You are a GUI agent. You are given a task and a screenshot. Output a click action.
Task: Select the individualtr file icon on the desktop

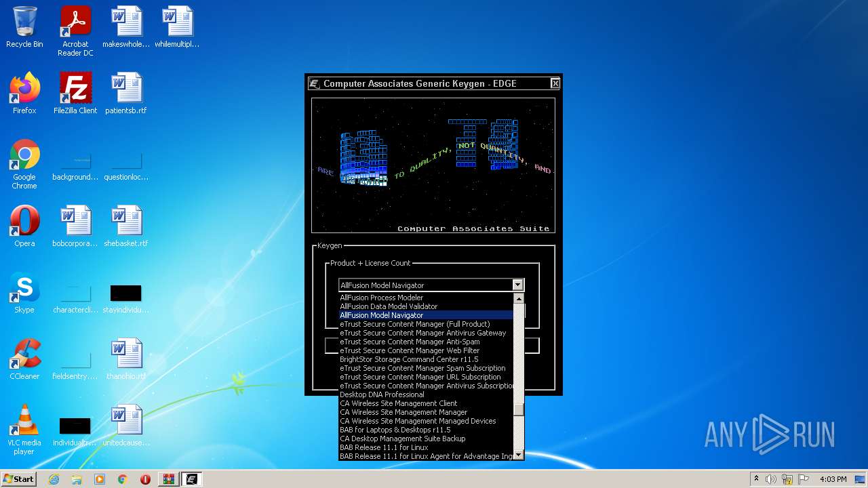(x=75, y=432)
